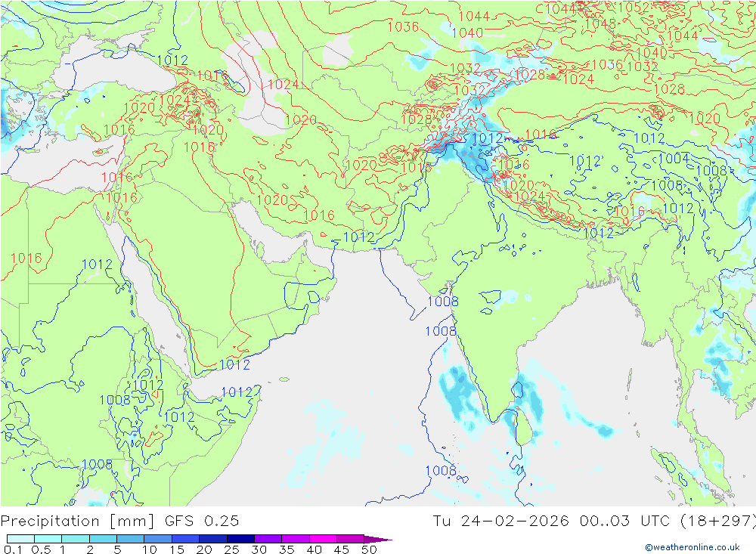
Task: Click the '1052' isobar label
Action: (634, 8)
